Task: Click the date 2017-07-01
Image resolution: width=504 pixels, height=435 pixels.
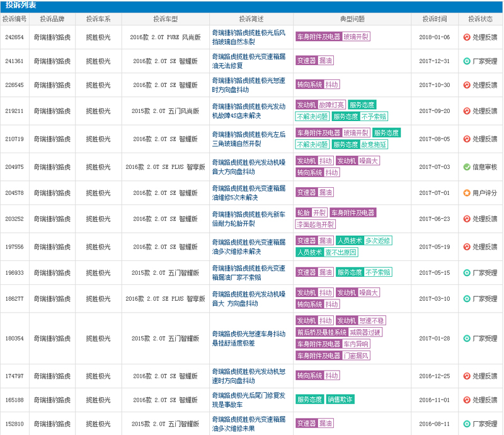Action: 435,193
